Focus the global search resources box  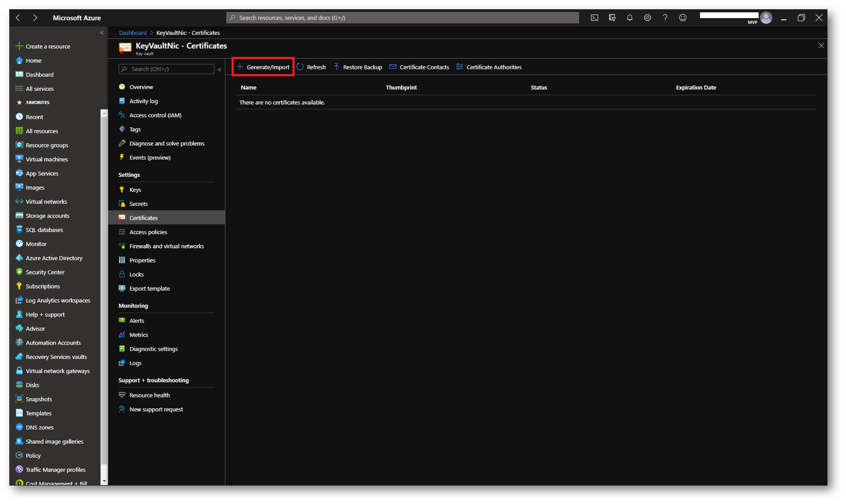402,18
